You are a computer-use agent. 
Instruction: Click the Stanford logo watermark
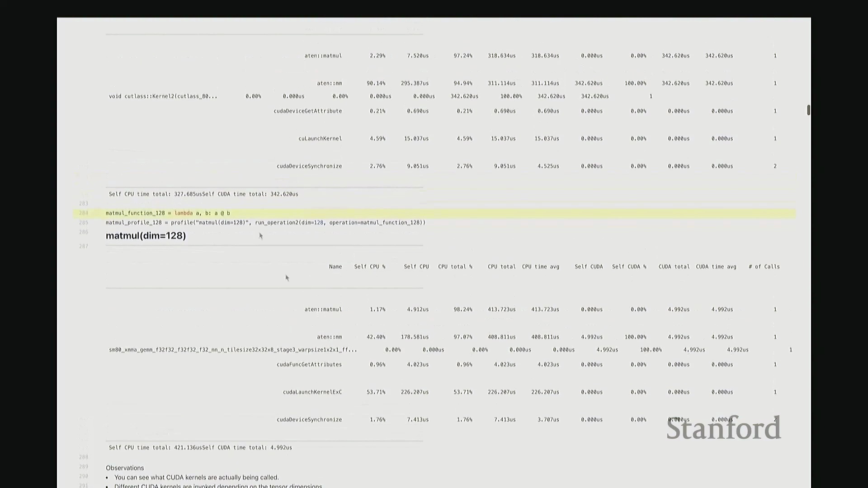tap(723, 429)
